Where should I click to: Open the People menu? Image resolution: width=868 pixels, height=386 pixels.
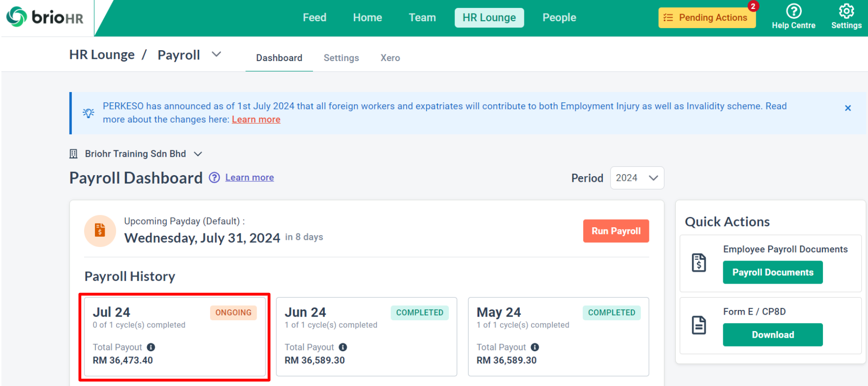[559, 18]
